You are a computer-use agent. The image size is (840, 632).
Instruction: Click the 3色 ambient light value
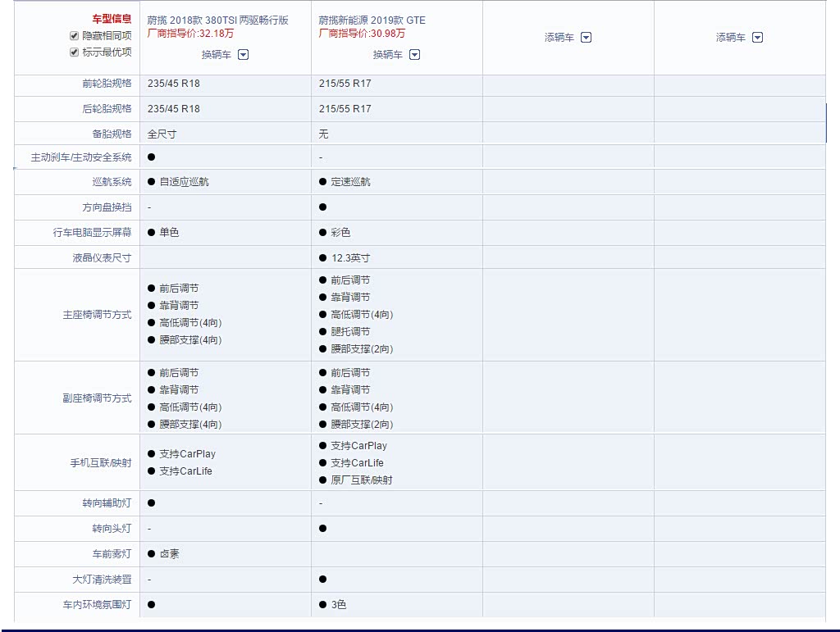[x=338, y=605]
